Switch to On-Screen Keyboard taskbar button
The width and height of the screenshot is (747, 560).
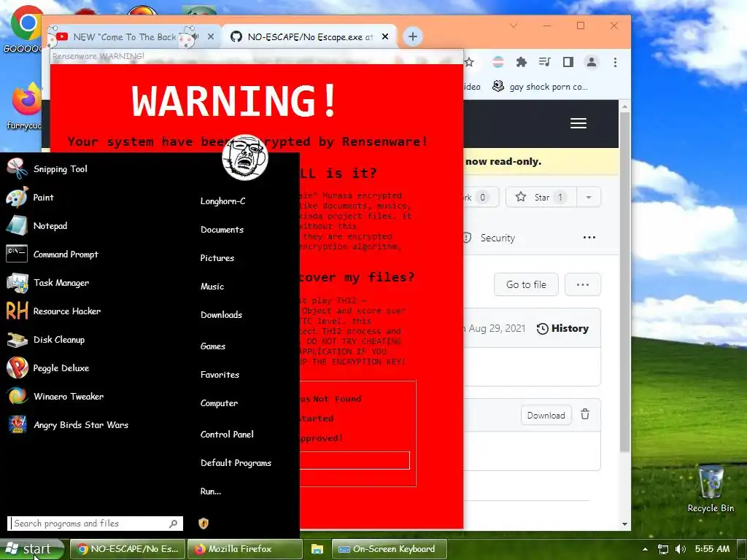tap(390, 549)
